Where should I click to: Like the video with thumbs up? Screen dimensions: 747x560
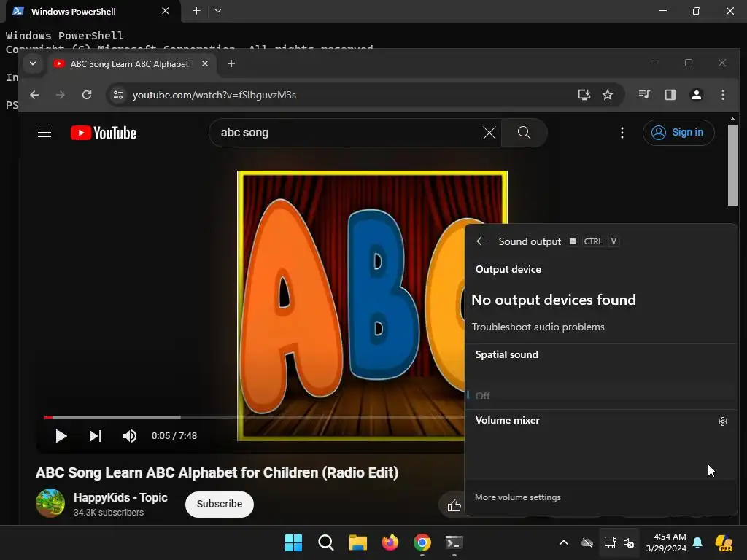[454, 505]
